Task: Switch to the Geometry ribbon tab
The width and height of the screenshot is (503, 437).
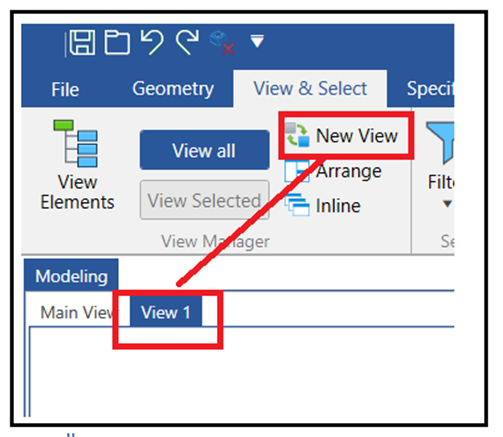Action: click(x=173, y=89)
